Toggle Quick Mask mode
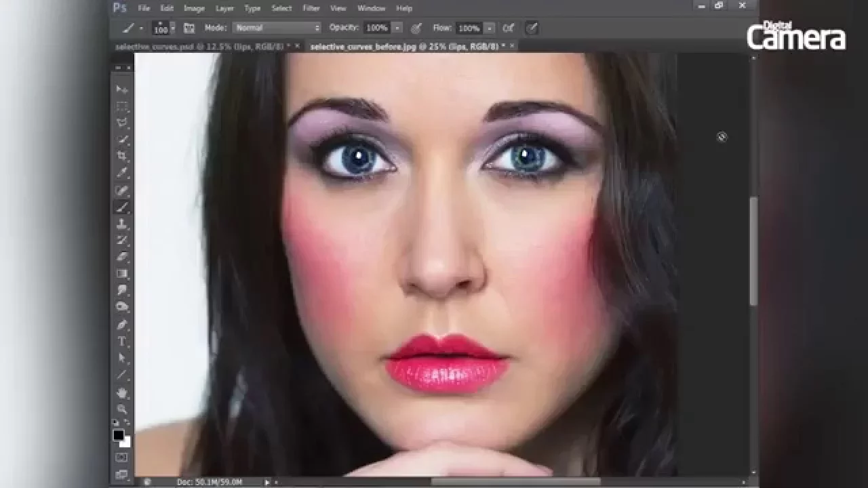This screenshot has height=488, width=868. click(122, 457)
